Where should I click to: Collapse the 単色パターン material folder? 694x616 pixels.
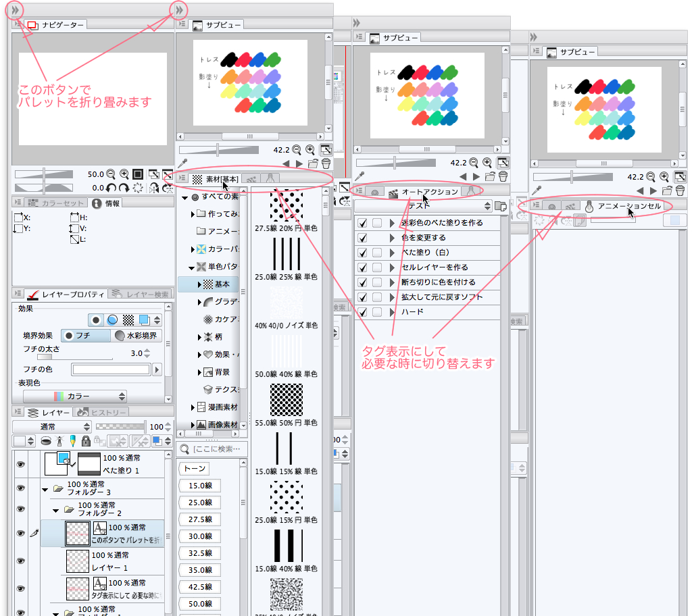(x=191, y=267)
